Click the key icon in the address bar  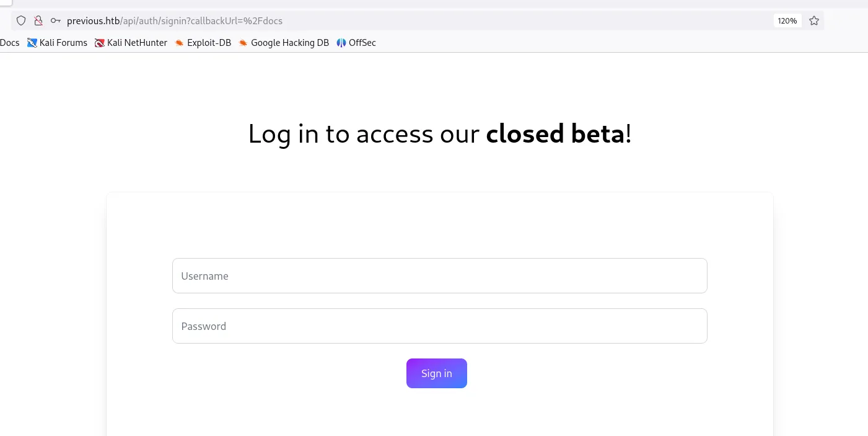tap(56, 21)
